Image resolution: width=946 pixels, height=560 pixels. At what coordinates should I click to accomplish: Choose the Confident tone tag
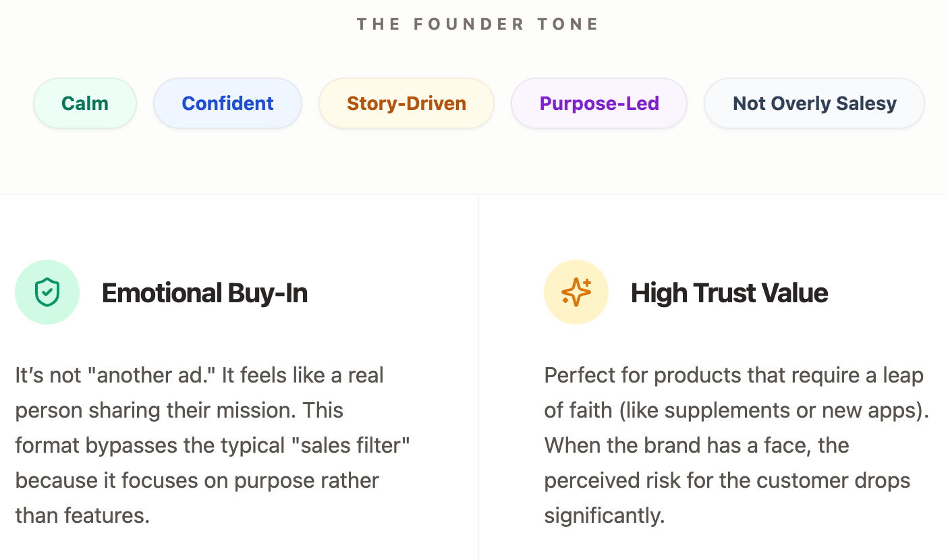click(227, 103)
